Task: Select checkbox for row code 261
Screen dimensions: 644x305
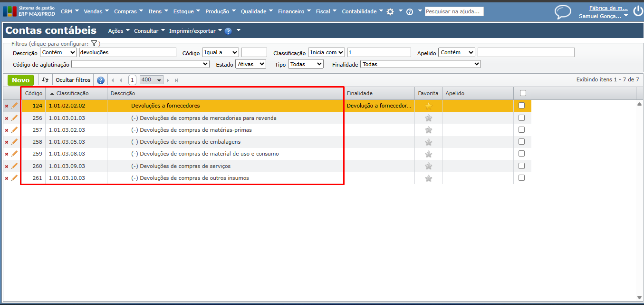Action: click(521, 178)
